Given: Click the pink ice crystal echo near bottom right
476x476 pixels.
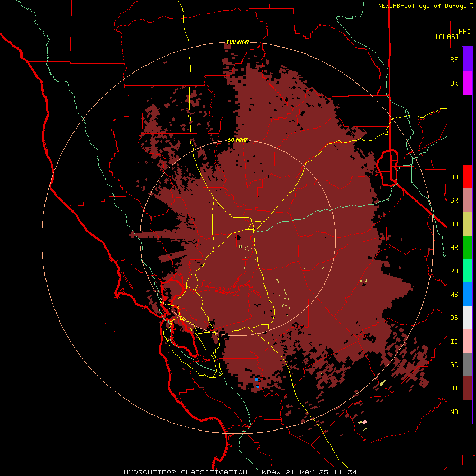Looking at the screenshot, I should point(364,422).
